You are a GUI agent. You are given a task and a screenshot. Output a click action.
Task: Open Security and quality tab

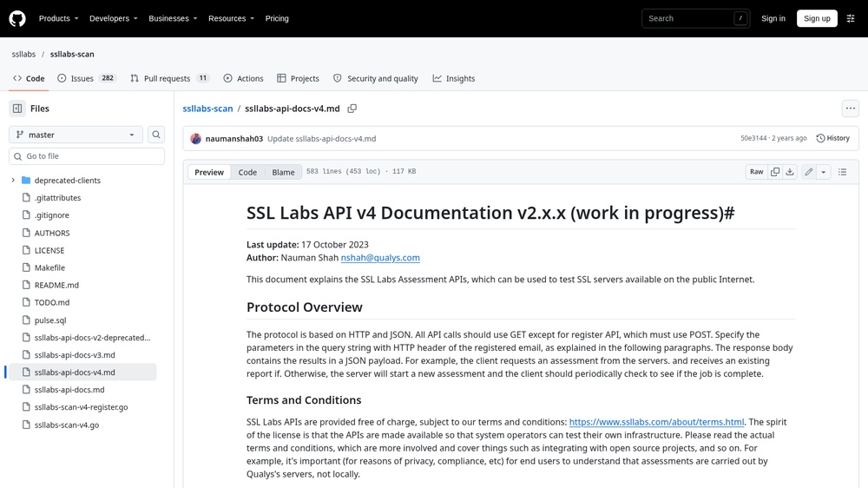(375, 79)
